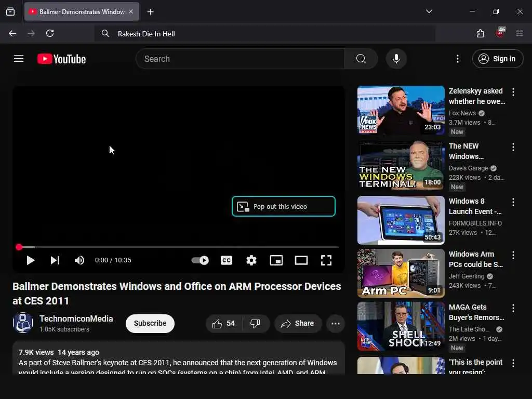
Task: Play the video with the play button
Action: click(31, 260)
